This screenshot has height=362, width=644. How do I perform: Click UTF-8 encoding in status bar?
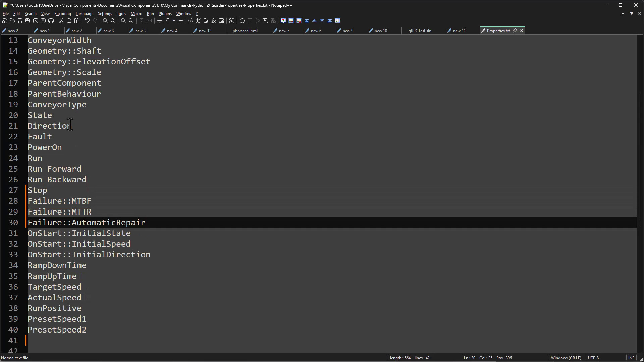pyautogui.click(x=593, y=358)
